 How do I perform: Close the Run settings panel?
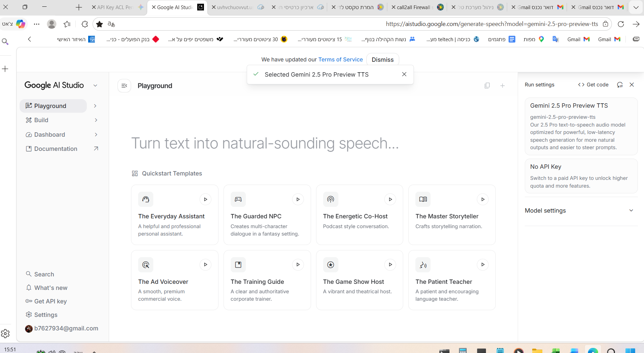click(x=632, y=85)
